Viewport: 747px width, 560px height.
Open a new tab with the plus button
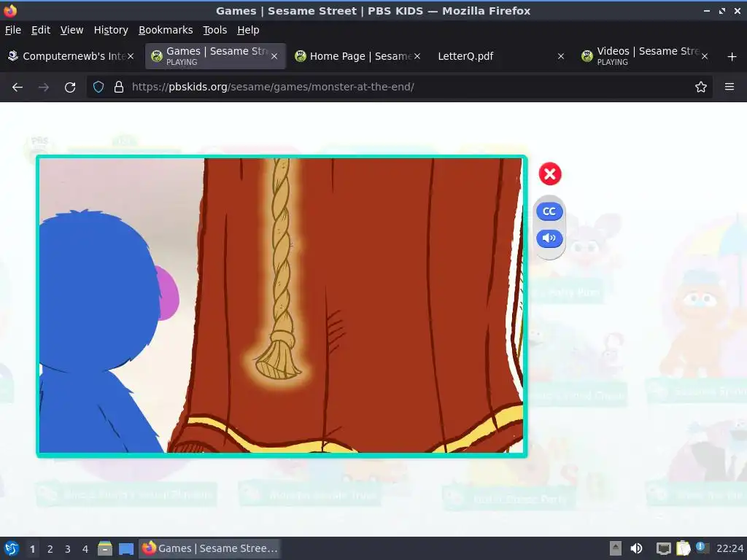[732, 57]
